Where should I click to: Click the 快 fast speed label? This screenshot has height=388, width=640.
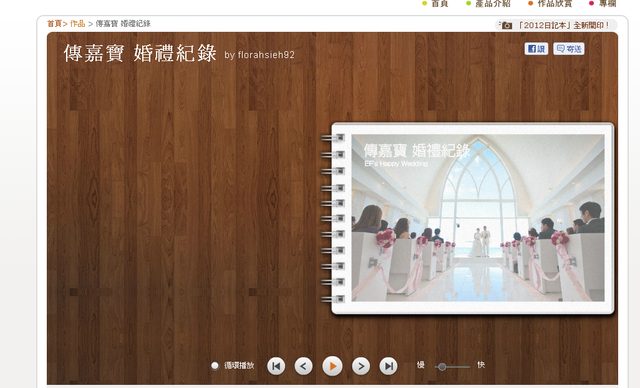pos(481,365)
